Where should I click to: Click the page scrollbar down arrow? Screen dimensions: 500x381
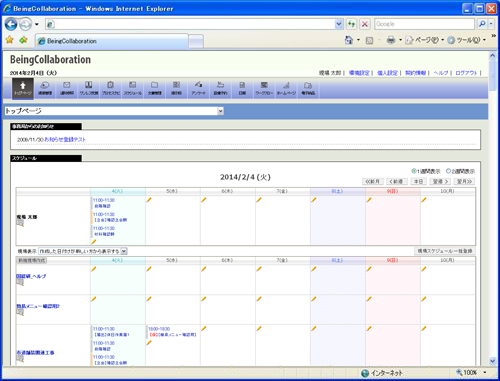(493, 361)
